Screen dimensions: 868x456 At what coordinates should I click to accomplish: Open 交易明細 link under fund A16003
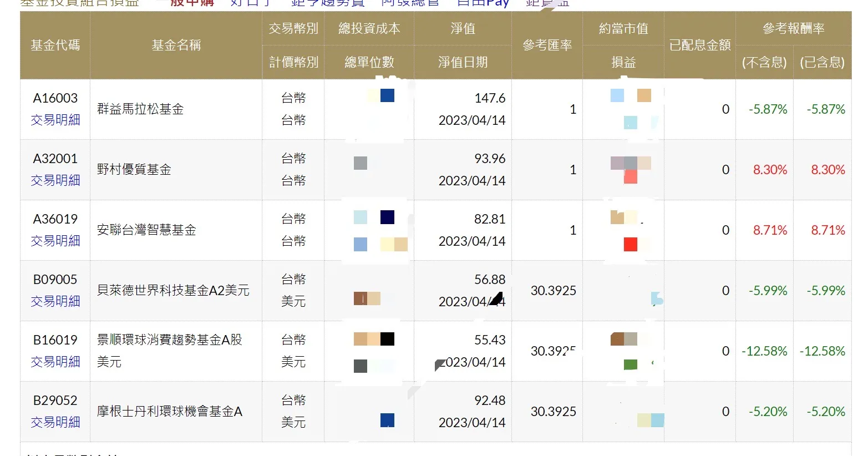tap(55, 120)
